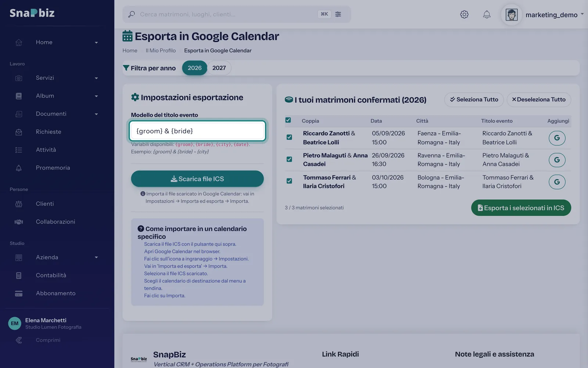588x368 pixels.
Task: Click the search magnifier icon
Action: (x=131, y=14)
